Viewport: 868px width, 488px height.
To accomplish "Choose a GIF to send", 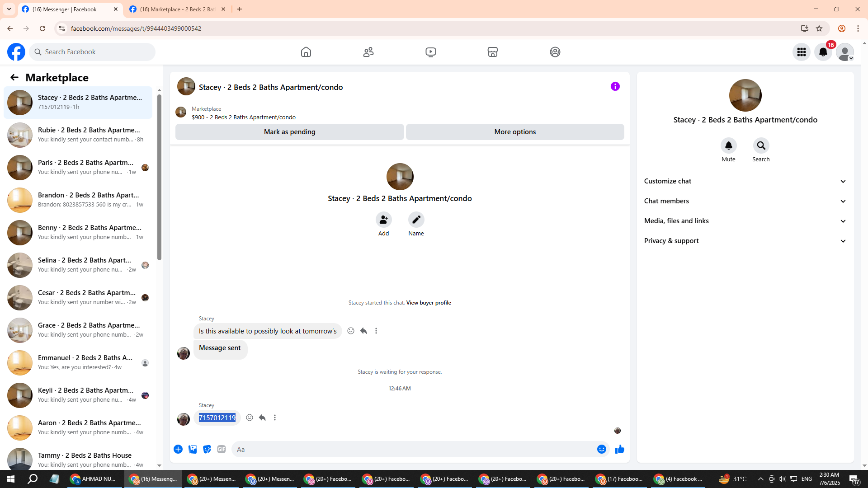I will [221, 449].
